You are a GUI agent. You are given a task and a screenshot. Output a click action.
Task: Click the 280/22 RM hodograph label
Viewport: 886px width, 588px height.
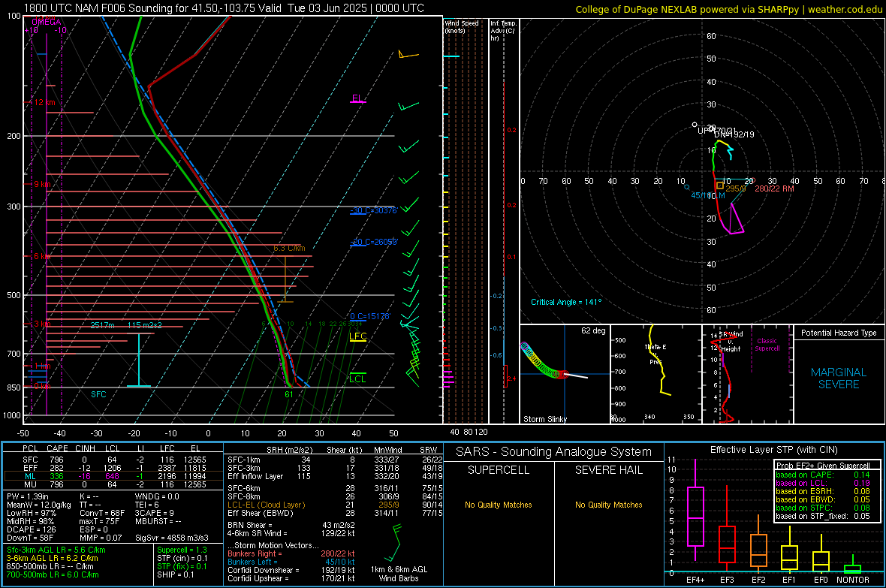(x=774, y=188)
